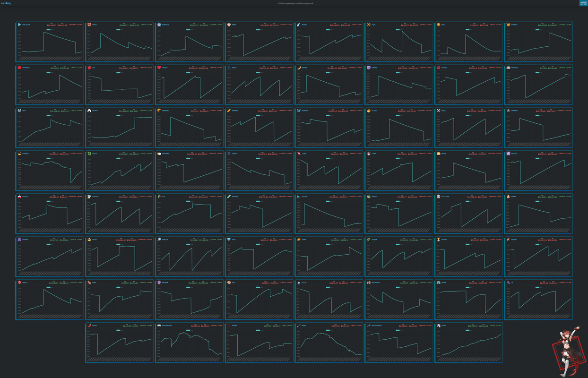Click the comet icon on SUISEI card
The height and width of the screenshot is (378, 588).
click(299, 24)
